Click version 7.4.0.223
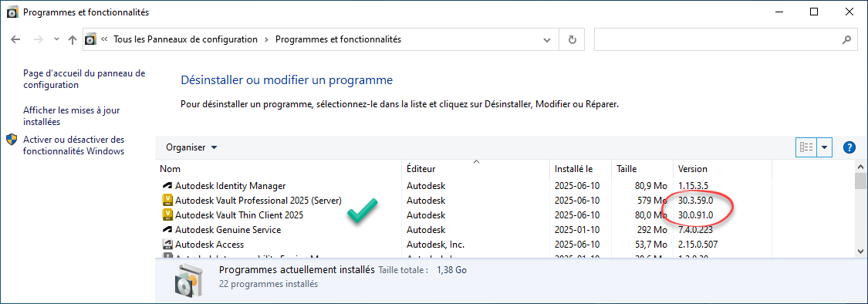 click(x=695, y=229)
